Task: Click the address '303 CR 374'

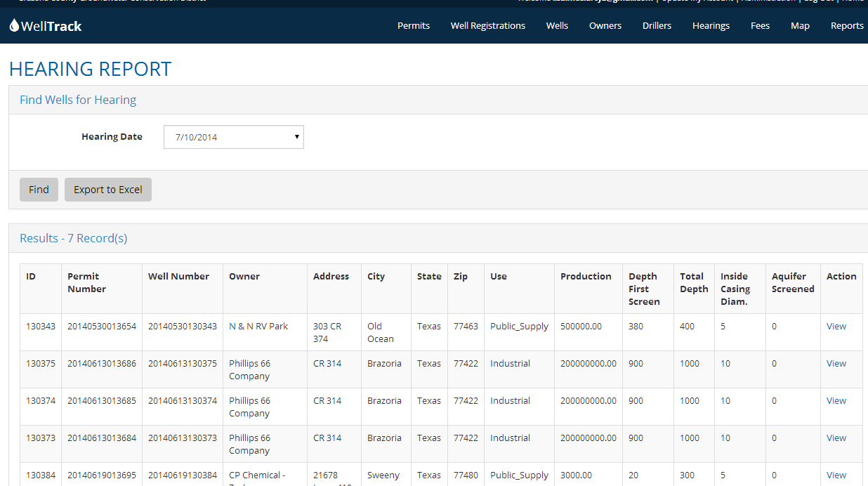Action: [x=327, y=332]
